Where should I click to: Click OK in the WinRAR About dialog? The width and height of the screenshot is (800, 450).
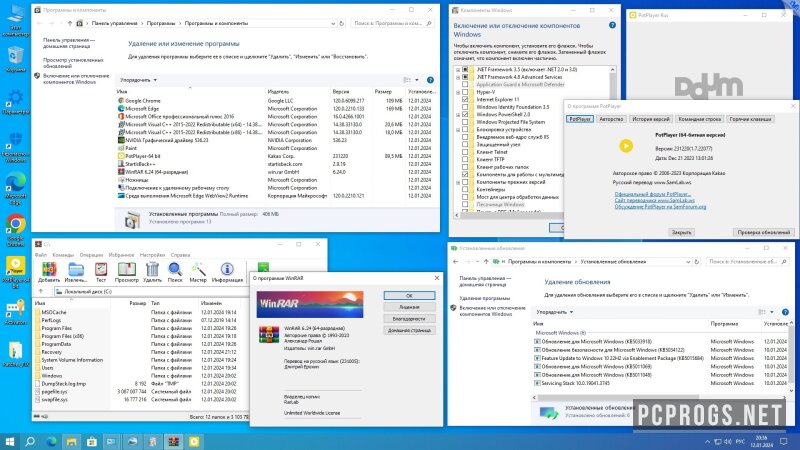click(409, 295)
